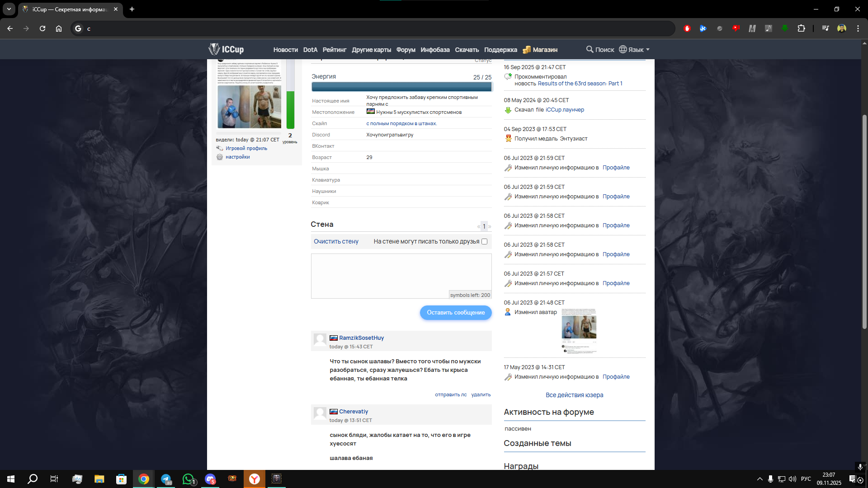Screen dimensions: 868x488
Task: Enable only-friends wall posting checkbox
Action: [x=484, y=241]
